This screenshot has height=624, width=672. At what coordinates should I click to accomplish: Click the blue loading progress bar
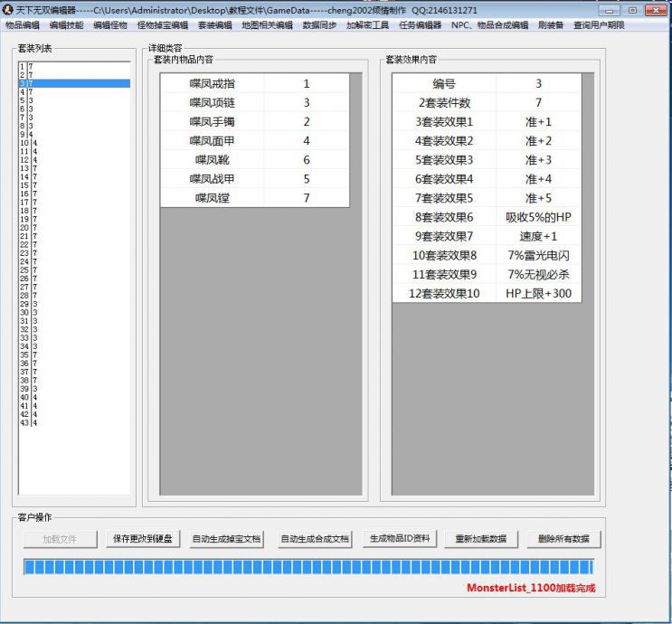(308, 567)
